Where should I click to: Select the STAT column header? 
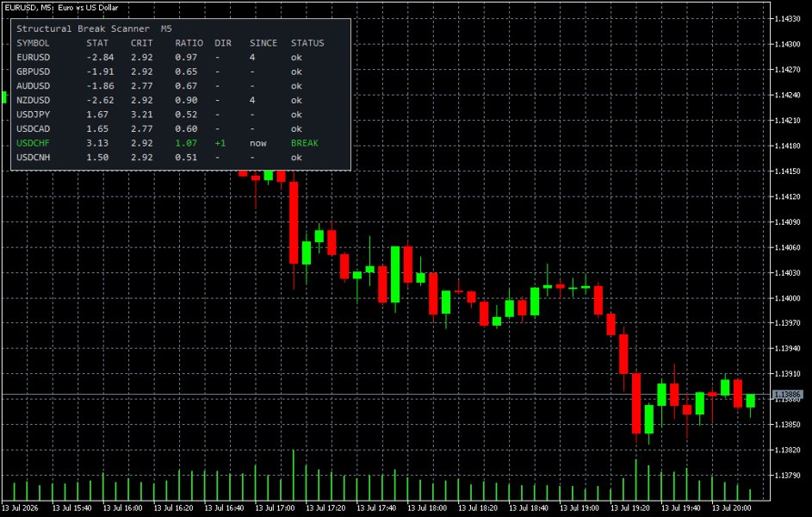click(97, 43)
